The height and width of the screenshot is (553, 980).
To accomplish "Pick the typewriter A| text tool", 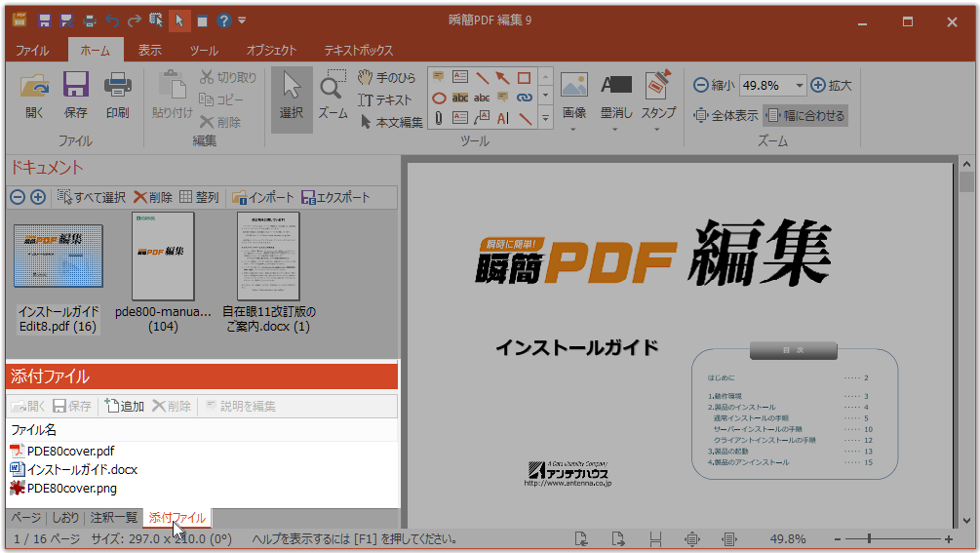I will 502,118.
